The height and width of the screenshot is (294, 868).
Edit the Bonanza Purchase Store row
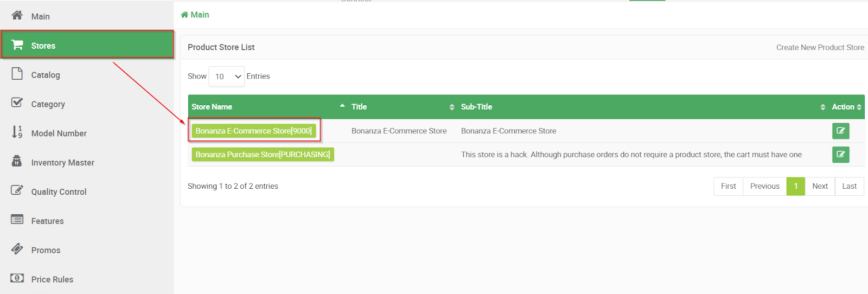841,155
